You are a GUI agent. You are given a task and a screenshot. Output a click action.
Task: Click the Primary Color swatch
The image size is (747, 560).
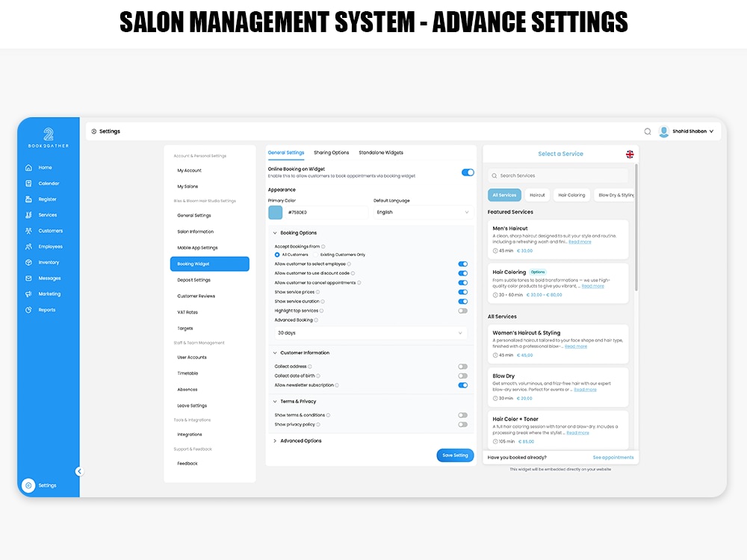[276, 212]
